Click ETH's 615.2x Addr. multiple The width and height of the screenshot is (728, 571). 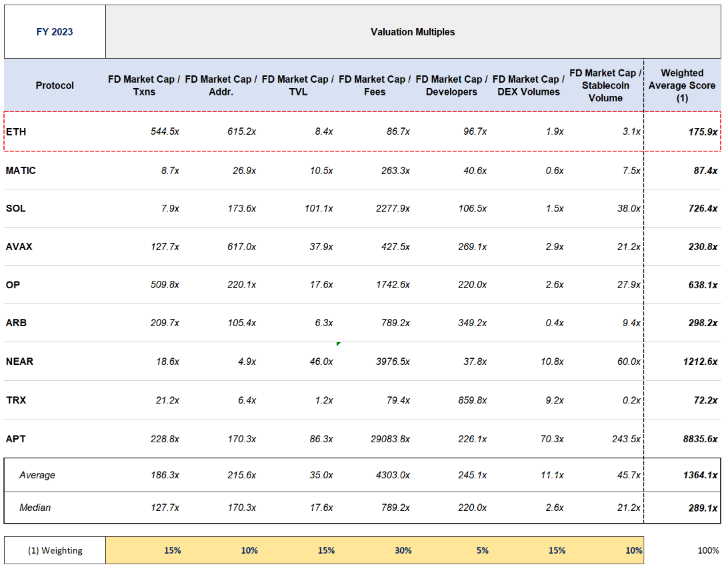pos(241,131)
